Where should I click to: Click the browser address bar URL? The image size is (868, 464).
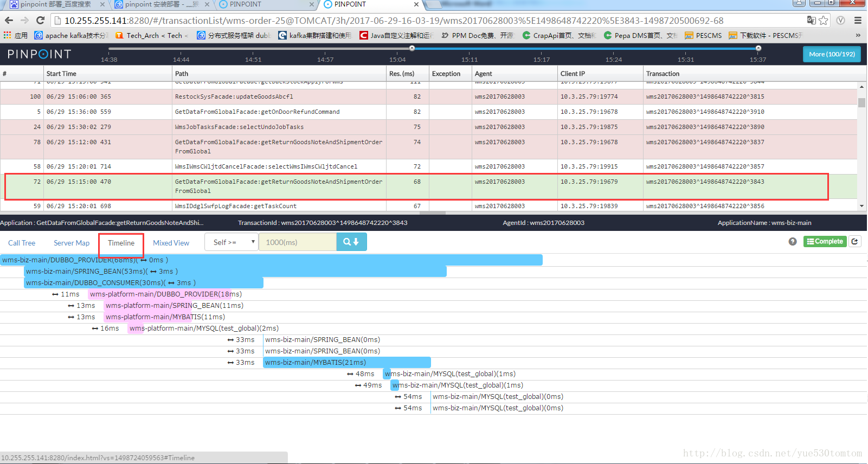pos(394,21)
